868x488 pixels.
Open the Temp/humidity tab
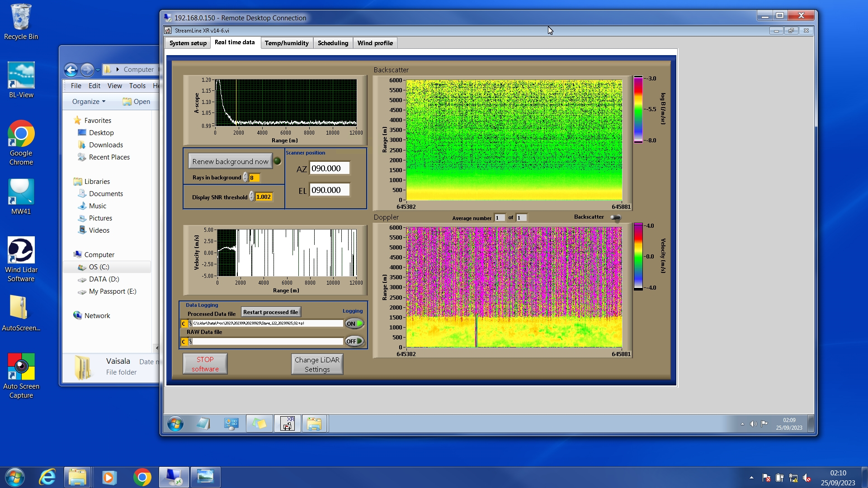click(x=286, y=43)
